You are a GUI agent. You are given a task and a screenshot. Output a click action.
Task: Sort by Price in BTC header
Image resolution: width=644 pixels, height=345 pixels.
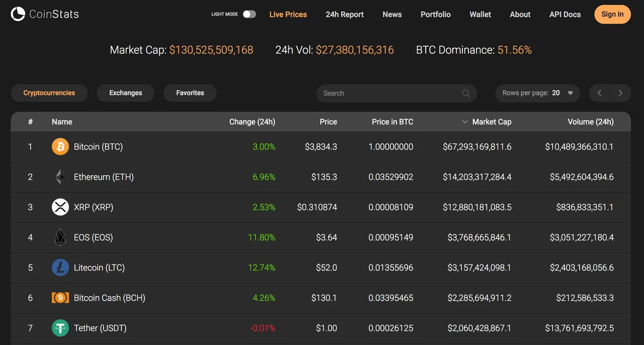(392, 122)
